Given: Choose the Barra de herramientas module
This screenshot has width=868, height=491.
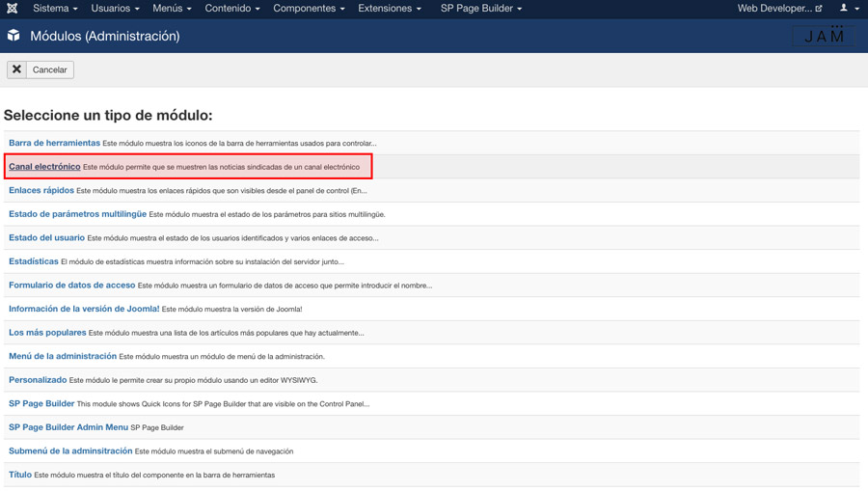Looking at the screenshot, I should tap(54, 143).
